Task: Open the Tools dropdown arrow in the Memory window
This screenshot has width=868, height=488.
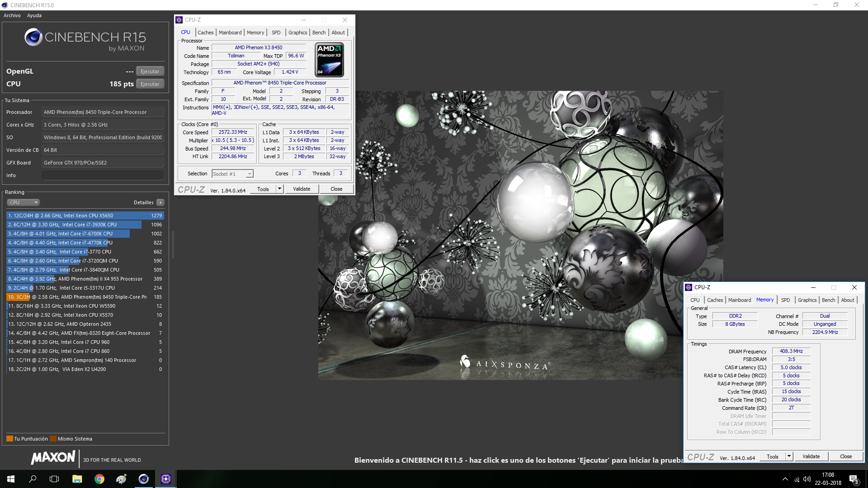Action: point(789,456)
